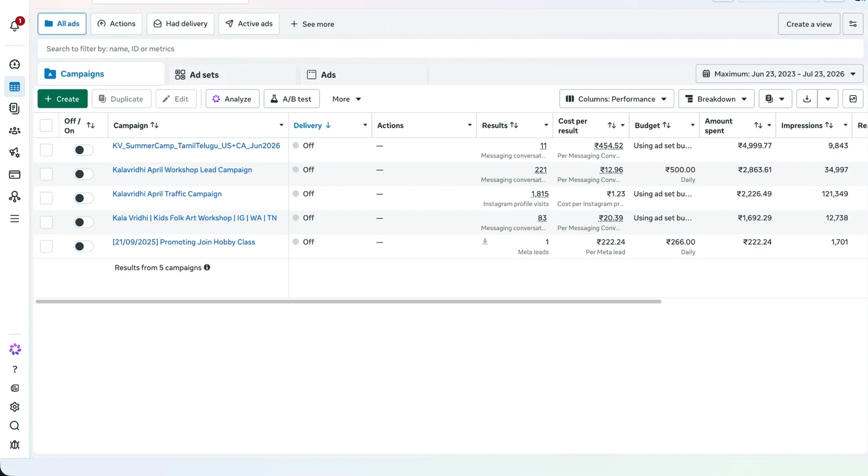
Task: Open audiences people icon in sidebar
Action: click(x=15, y=131)
